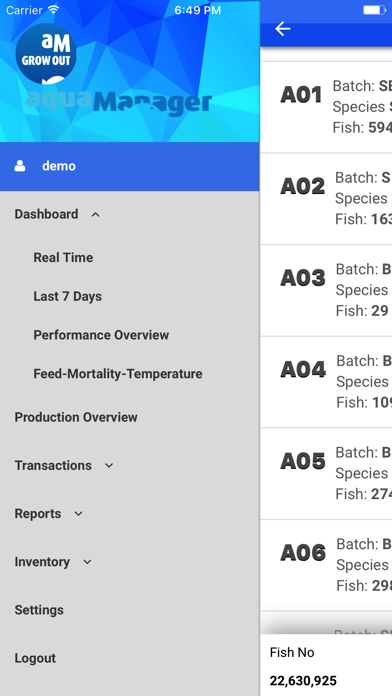Tap the battery icon in status bar
The height and width of the screenshot is (696, 392).
pyautogui.click(x=374, y=10)
